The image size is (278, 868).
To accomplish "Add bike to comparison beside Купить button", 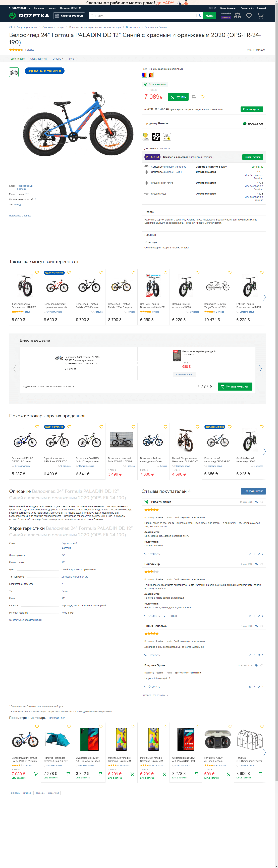I will tap(194, 97).
